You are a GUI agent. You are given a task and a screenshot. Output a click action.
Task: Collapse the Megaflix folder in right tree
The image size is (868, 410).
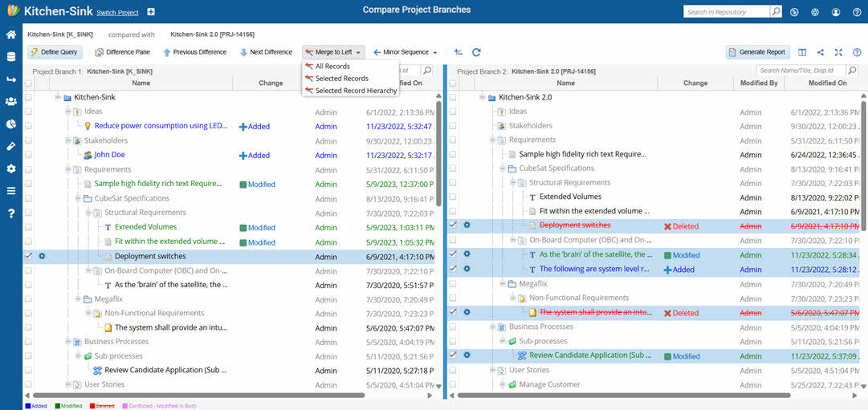coord(503,283)
